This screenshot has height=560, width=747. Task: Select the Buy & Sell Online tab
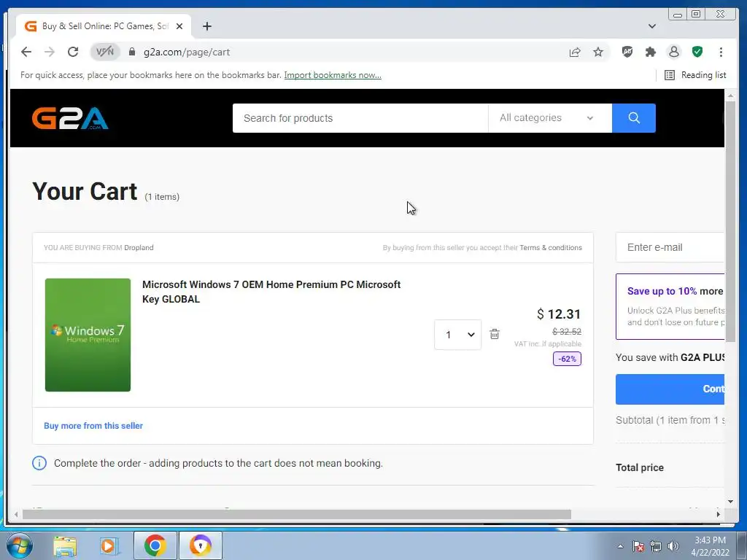(104, 26)
